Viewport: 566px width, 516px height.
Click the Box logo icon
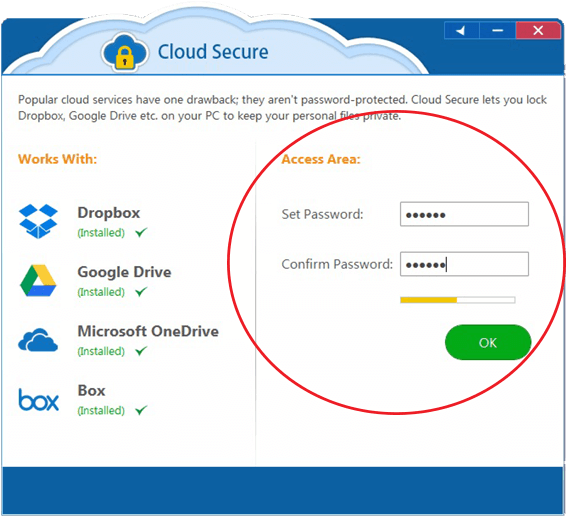[39, 400]
